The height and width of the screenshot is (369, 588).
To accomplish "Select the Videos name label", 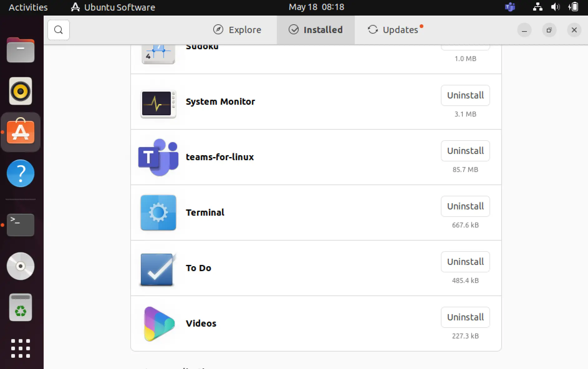I will tap(201, 323).
